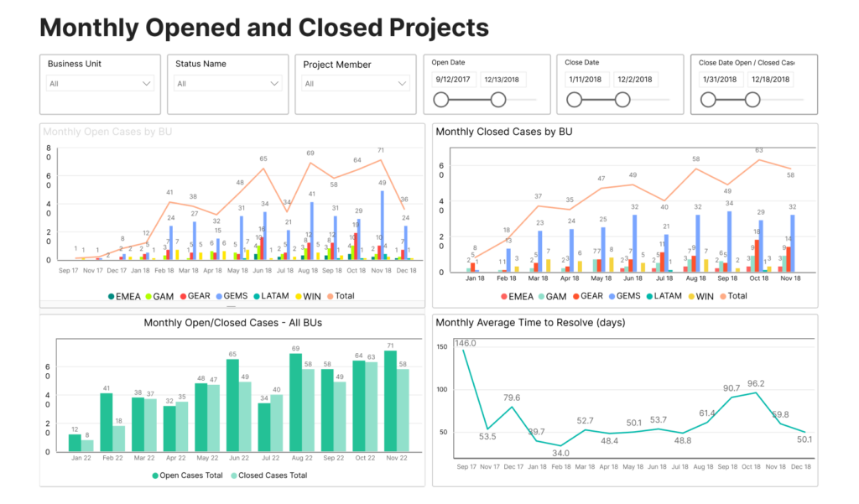Click the Business Unit filter label
The width and height of the screenshot is (859, 504).
click(75, 64)
